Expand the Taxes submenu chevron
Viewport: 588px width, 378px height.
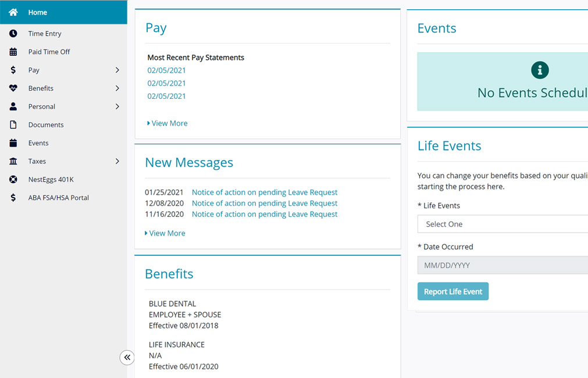pos(117,161)
